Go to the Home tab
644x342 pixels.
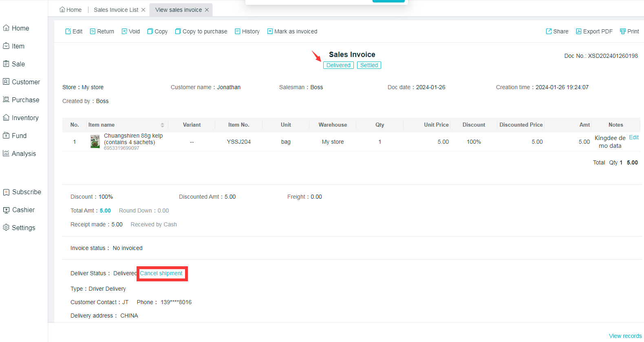(71, 10)
